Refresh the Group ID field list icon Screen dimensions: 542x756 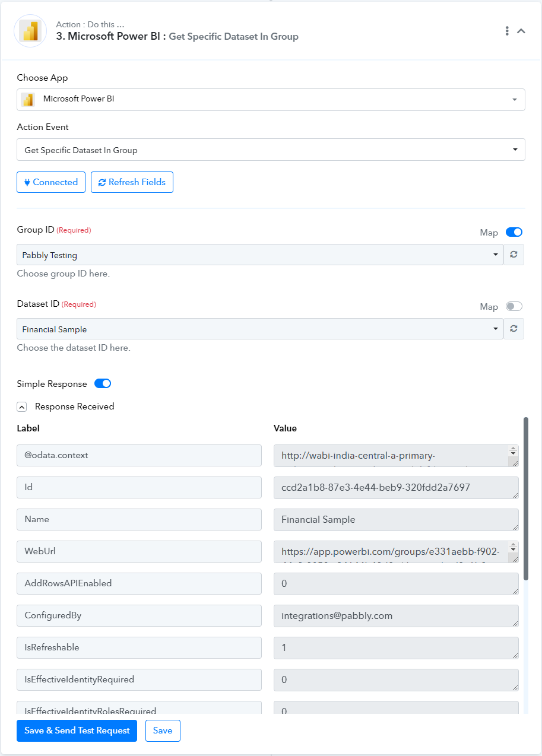(x=514, y=255)
